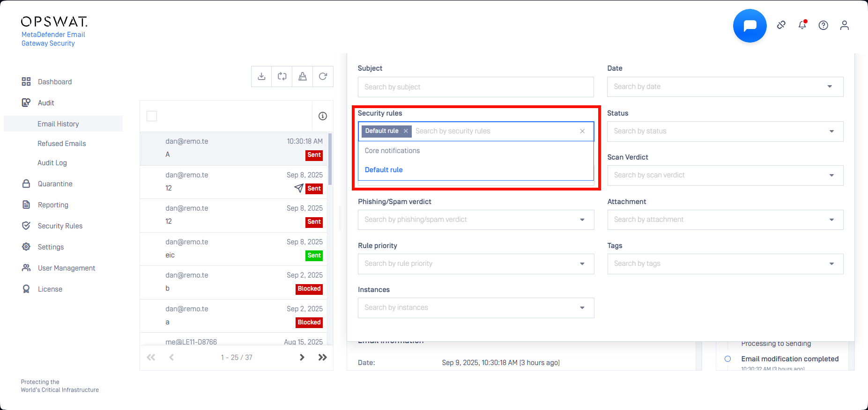
Task: Select Core notifications from the rules list
Action: click(392, 151)
